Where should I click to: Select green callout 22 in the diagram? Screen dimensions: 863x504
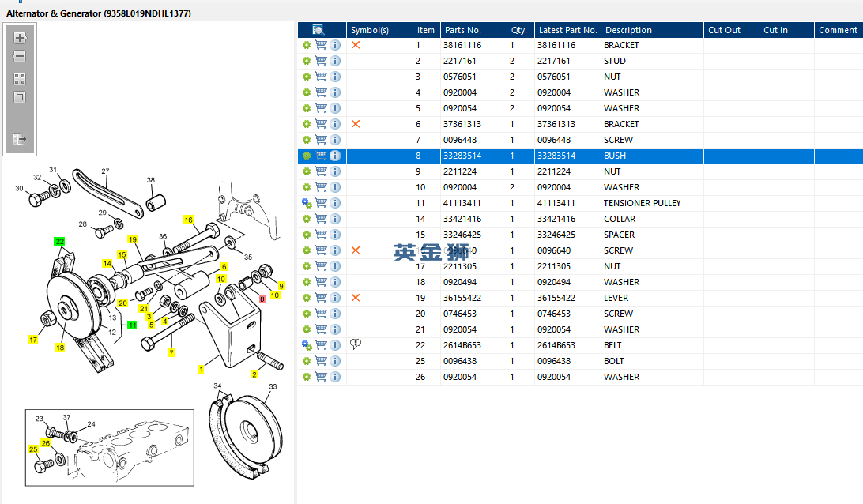click(59, 242)
